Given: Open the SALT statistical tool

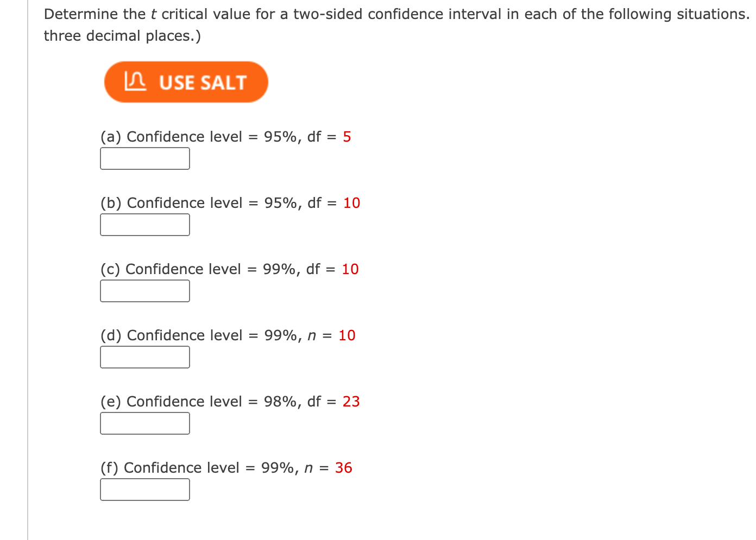Looking at the screenshot, I should [x=186, y=81].
